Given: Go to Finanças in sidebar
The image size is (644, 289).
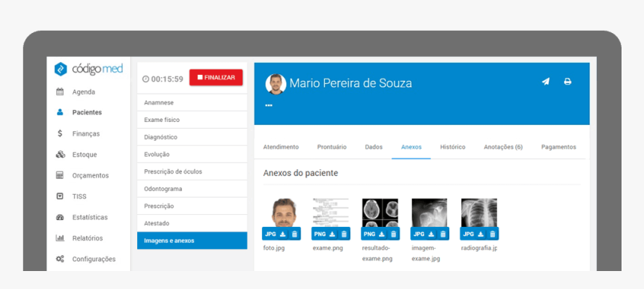Looking at the screenshot, I should (x=86, y=134).
